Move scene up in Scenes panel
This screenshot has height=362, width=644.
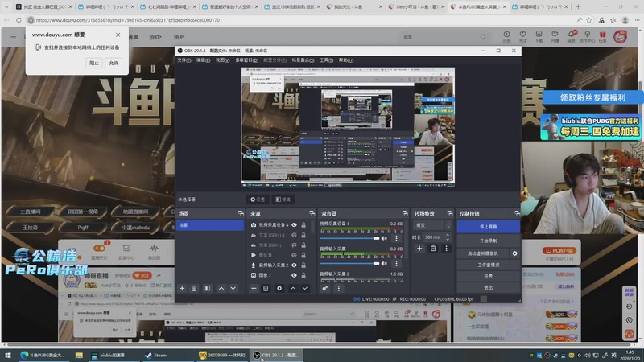click(221, 289)
